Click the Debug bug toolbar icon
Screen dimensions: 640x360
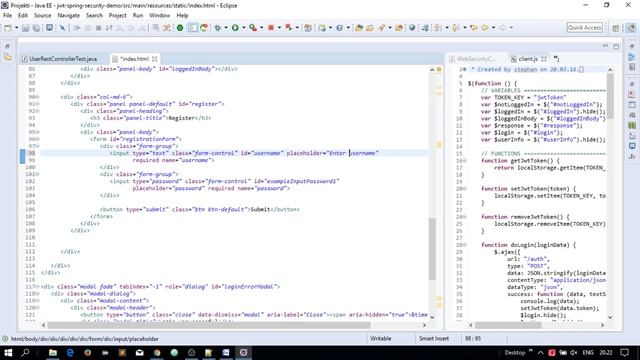pyautogui.click(x=218, y=28)
